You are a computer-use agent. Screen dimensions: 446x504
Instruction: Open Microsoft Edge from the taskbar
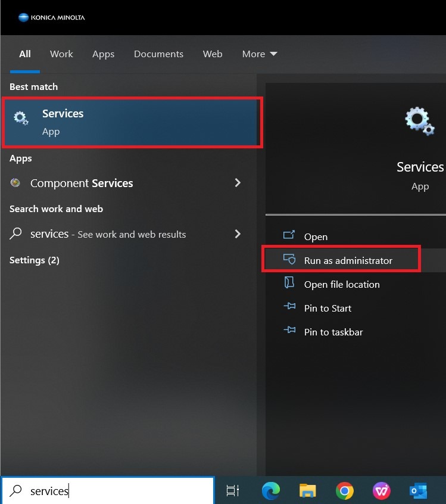coord(271,490)
